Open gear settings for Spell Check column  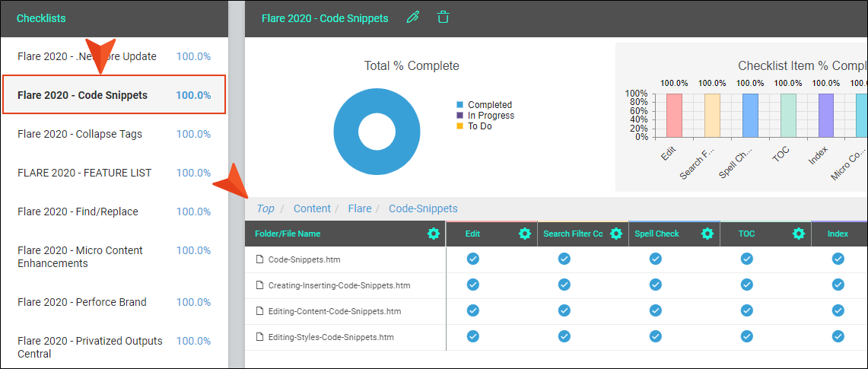(707, 234)
